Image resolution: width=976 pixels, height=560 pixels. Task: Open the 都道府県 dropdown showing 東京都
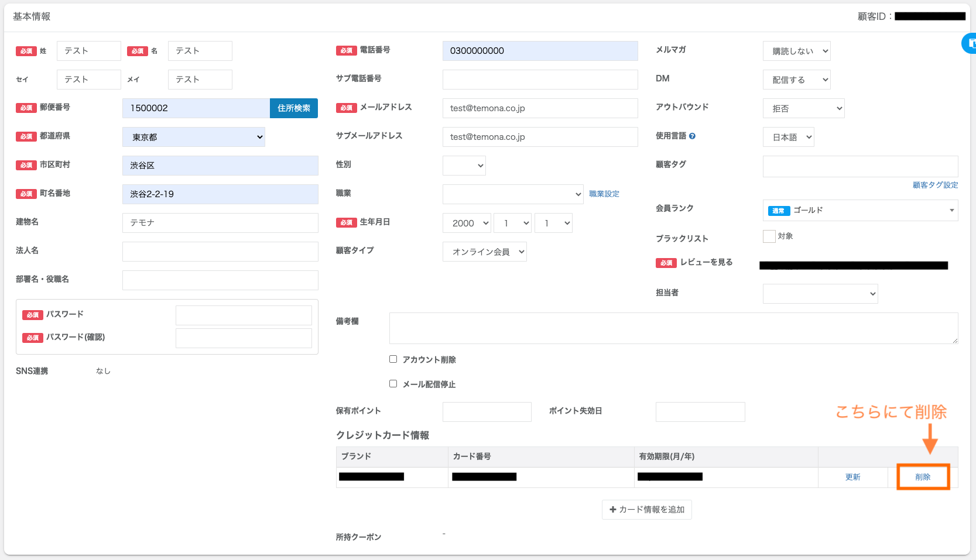click(194, 137)
